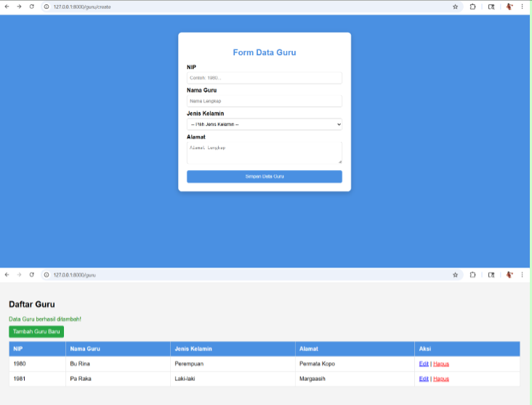Viewport: 532px width, 405px height.
Task: Delete the Bu Rina row via Hapus
Action: pyautogui.click(x=441, y=364)
